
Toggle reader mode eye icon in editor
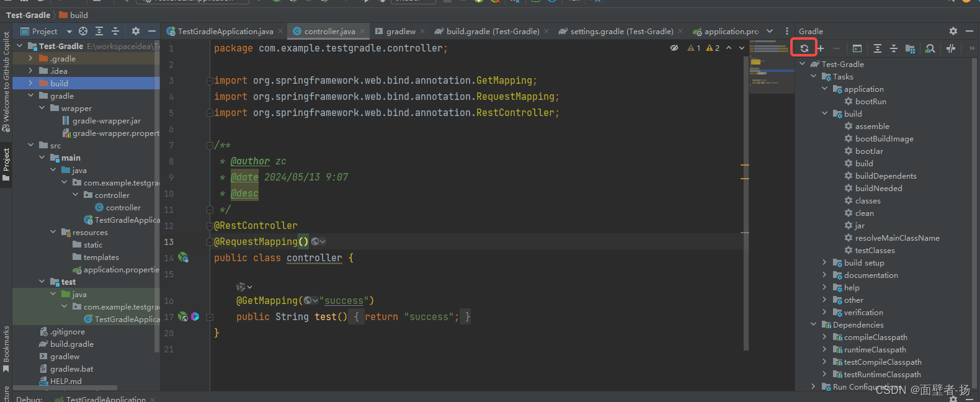click(x=674, y=48)
